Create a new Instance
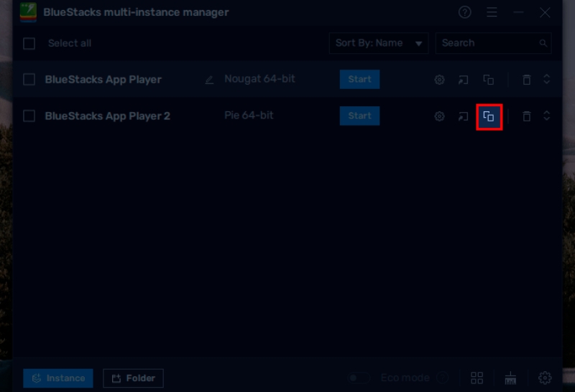Image resolution: width=575 pixels, height=392 pixels. pyautogui.click(x=58, y=378)
